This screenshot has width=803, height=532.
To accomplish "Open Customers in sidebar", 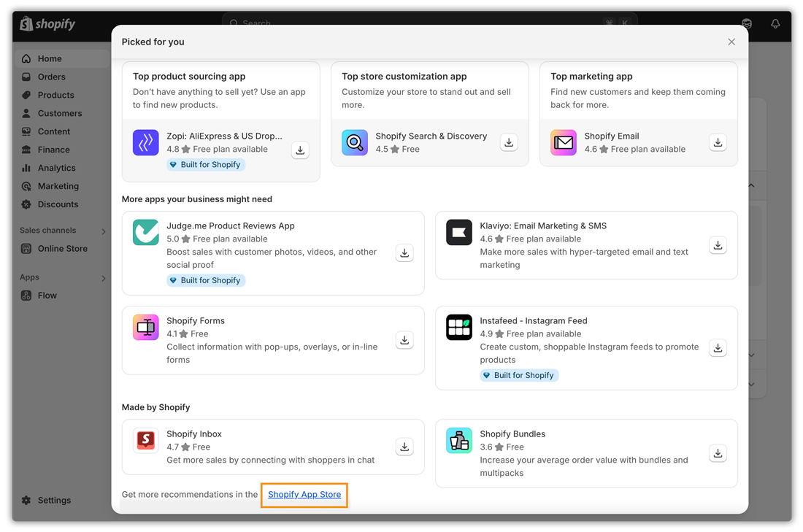I will tap(61, 113).
